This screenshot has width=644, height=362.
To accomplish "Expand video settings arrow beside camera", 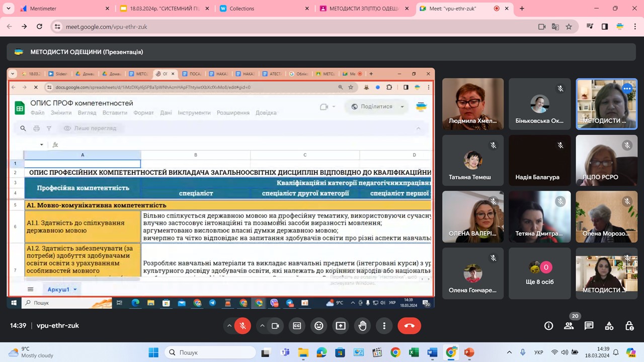I will click(x=262, y=326).
